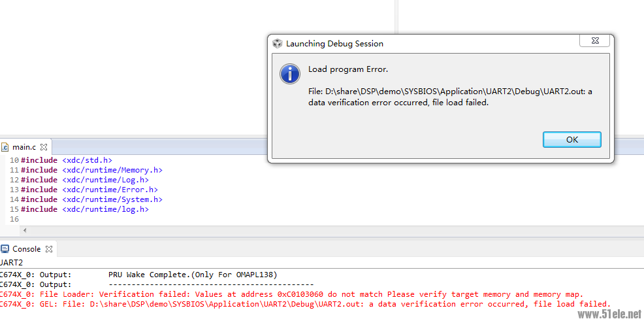Switch to the main.c tab
The width and height of the screenshot is (644, 321).
(24, 147)
